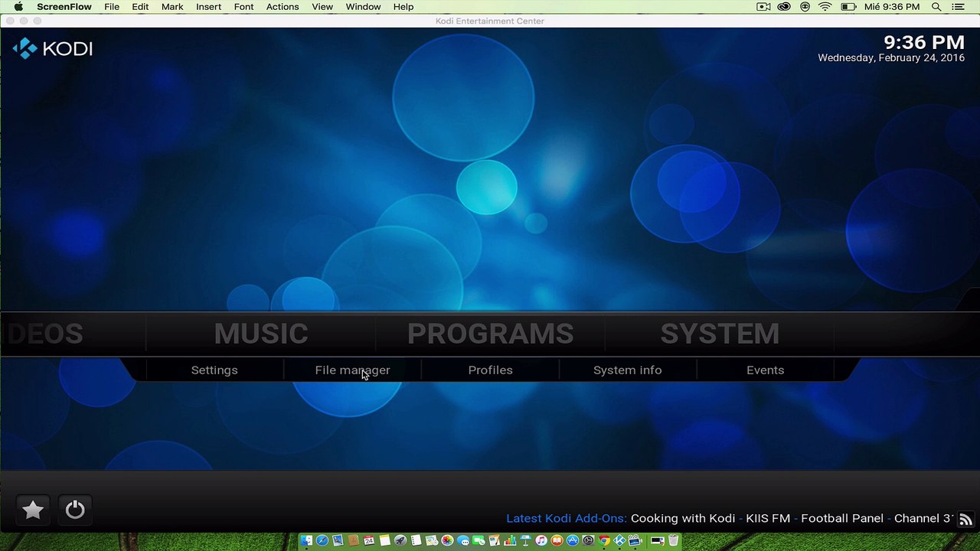Screen dimensions: 980x551
Task: Click Kodi icon in the Dock
Action: (x=619, y=541)
